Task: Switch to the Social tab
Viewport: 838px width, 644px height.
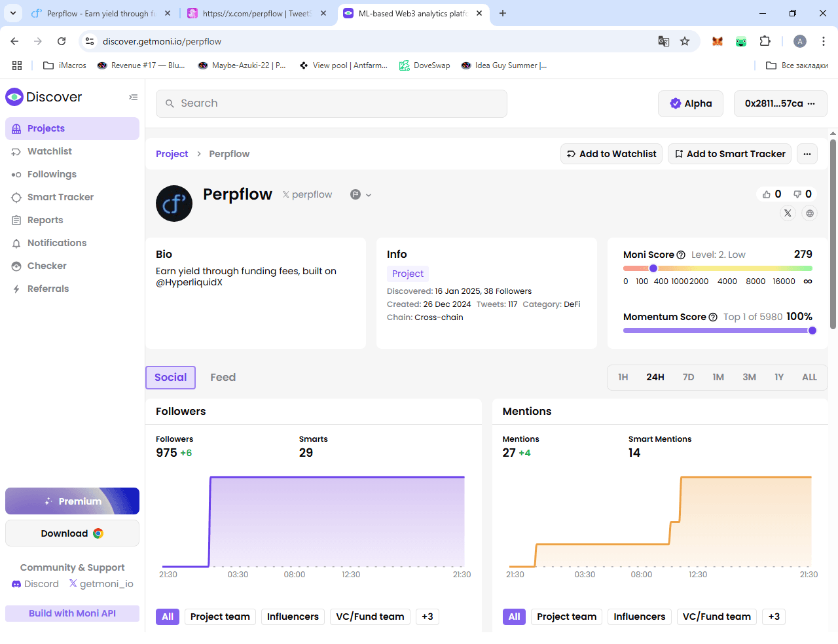Action: click(x=170, y=378)
